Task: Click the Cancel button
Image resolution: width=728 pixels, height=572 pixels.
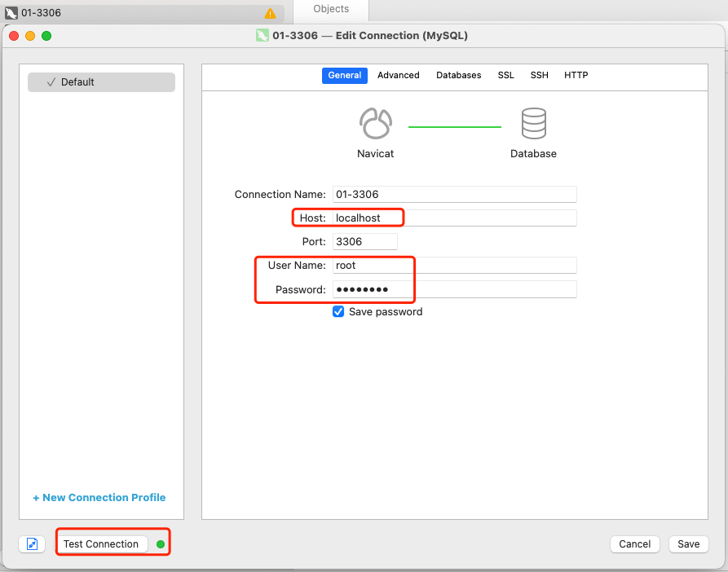Action: [x=635, y=543]
